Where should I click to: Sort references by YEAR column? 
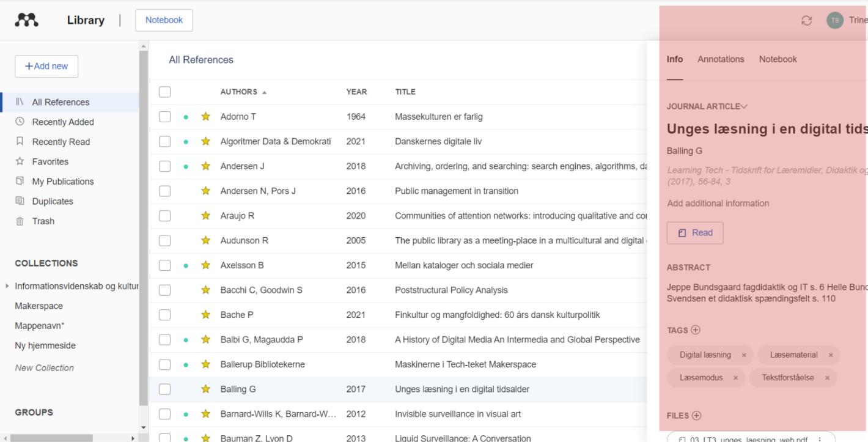click(x=356, y=92)
